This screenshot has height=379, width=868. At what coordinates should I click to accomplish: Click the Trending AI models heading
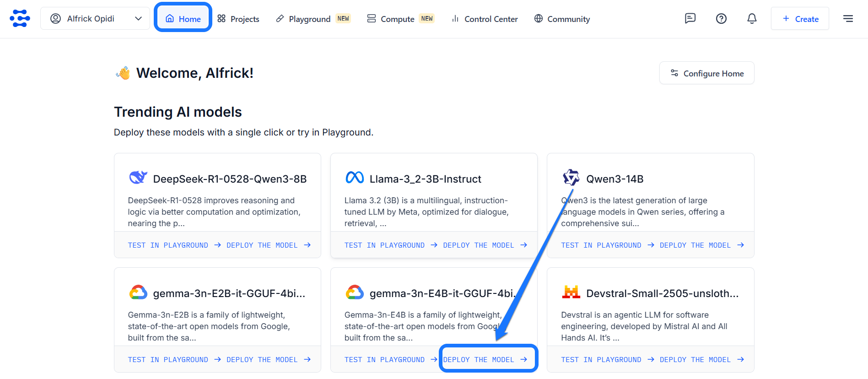pyautogui.click(x=178, y=112)
